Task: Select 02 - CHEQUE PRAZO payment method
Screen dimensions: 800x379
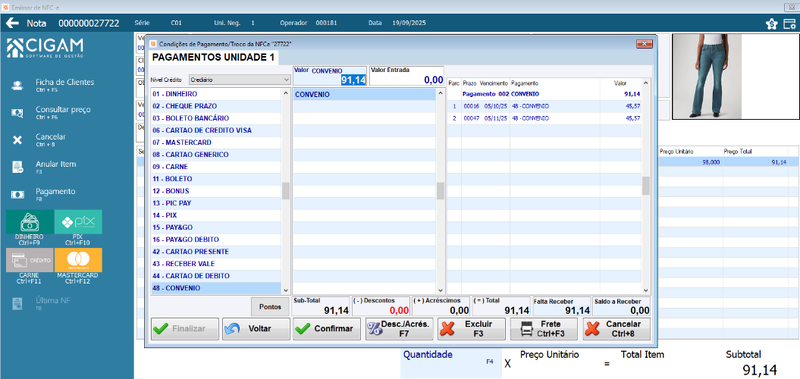Action: (x=216, y=106)
